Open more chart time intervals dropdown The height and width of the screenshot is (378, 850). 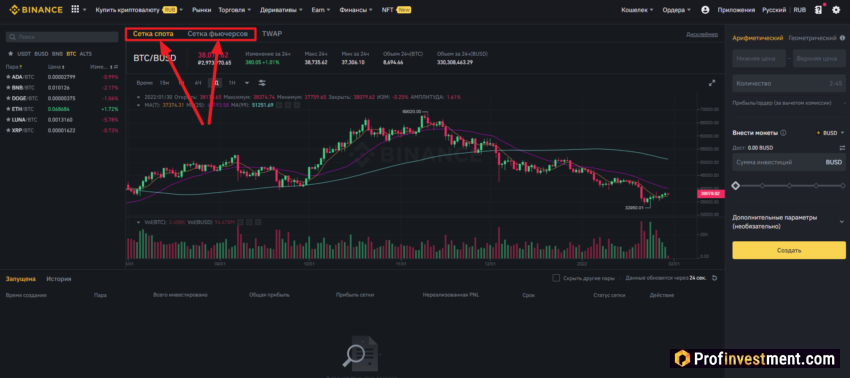pyautogui.click(x=247, y=83)
